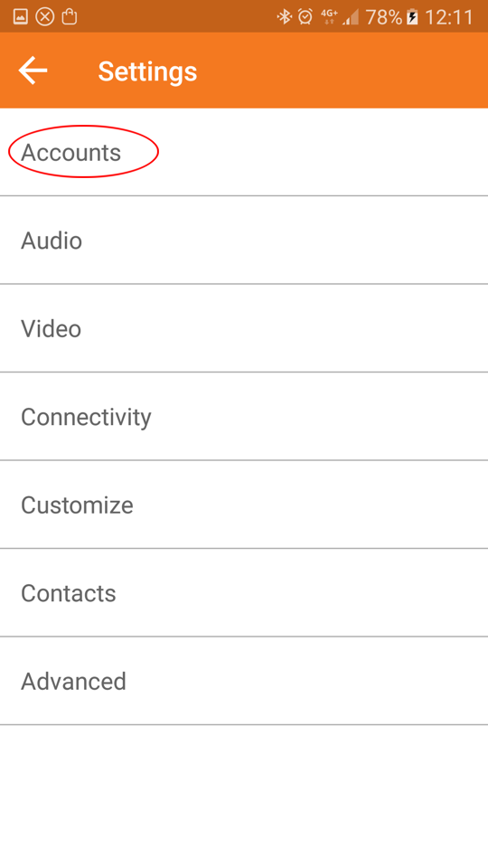This screenshot has width=488, height=868.
Task: Tap the signal strength bars icon
Action: point(351,17)
